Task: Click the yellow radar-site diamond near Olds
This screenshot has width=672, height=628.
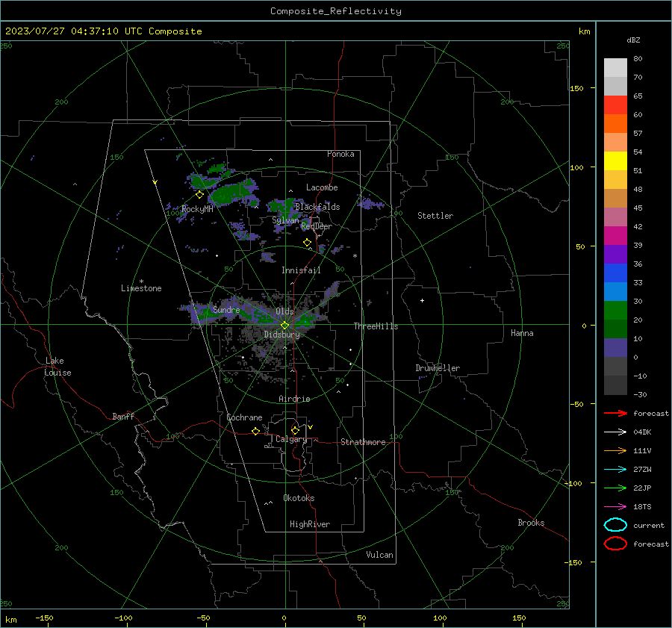Action: click(x=284, y=326)
